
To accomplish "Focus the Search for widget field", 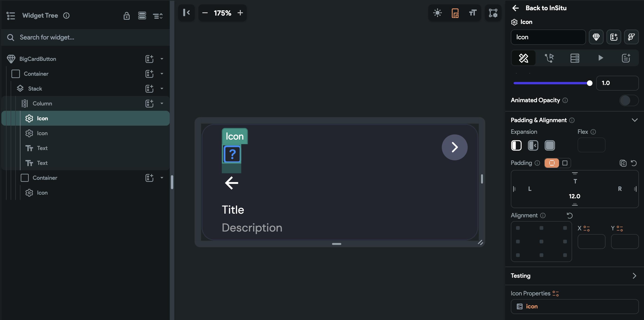I will (x=86, y=37).
